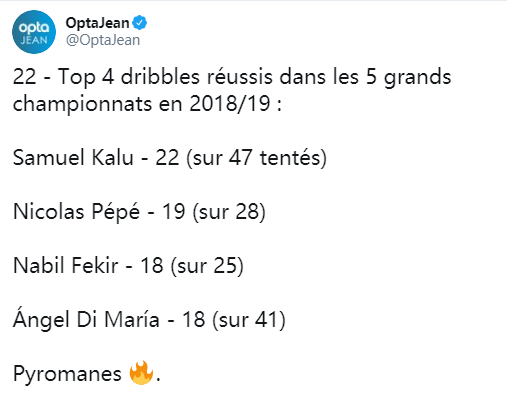
Task: Click the word Pyromanes
Action: 67,374
